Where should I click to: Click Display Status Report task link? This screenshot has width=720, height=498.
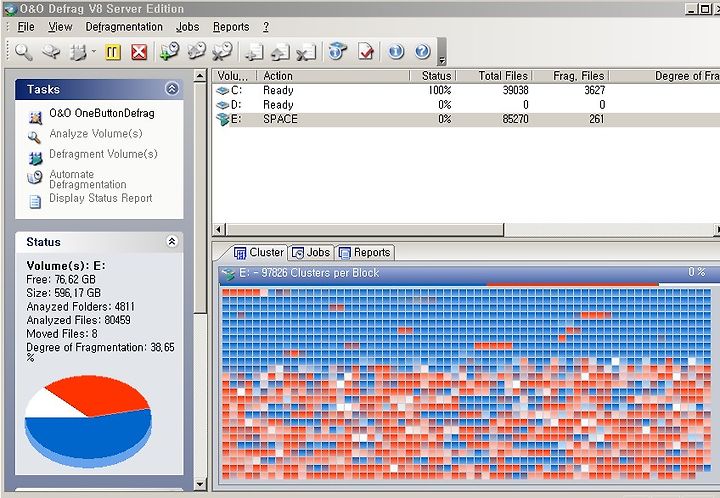pos(101,198)
